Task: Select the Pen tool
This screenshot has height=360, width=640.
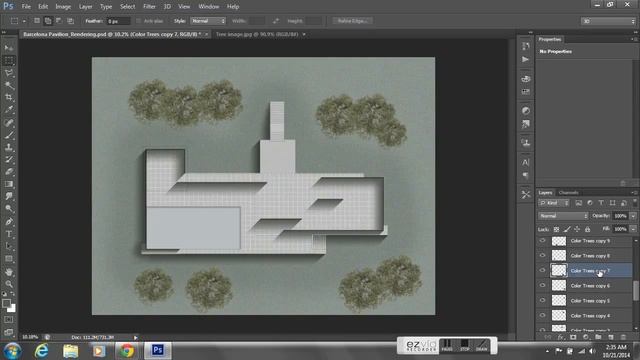Action: click(9, 222)
